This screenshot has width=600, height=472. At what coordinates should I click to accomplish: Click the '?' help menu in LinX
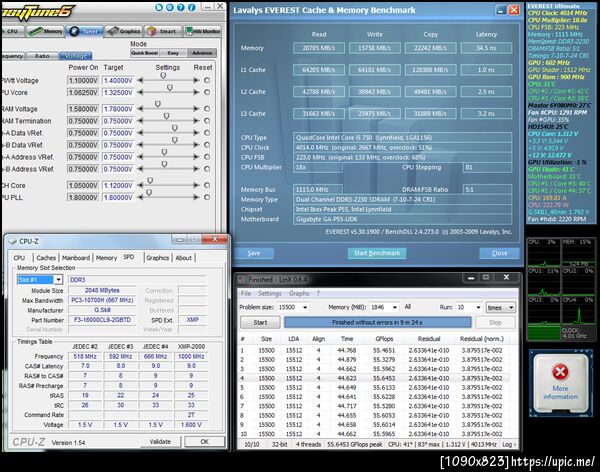(x=318, y=293)
